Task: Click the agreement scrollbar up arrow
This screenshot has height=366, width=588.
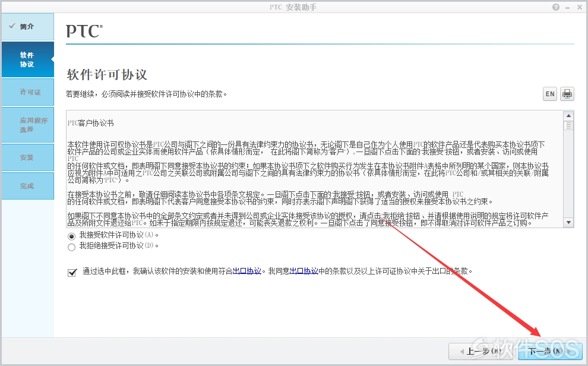Action: [568, 115]
